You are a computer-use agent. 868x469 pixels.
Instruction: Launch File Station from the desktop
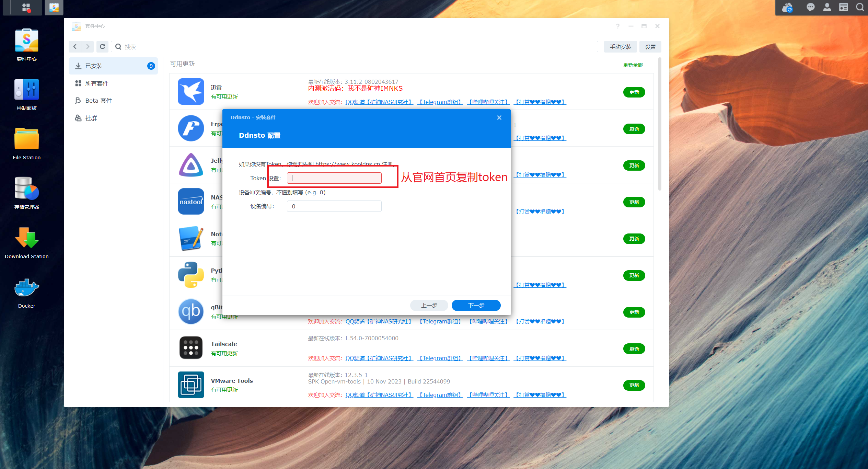coord(26,139)
